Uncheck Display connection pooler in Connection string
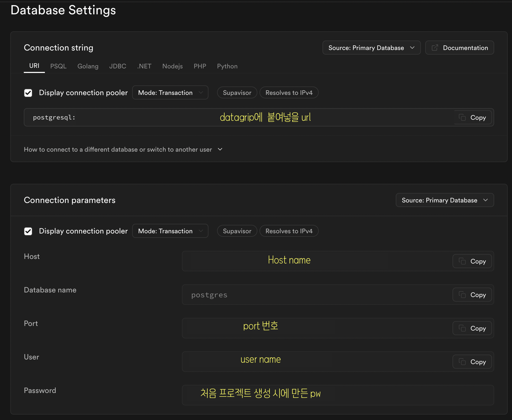Image resolution: width=512 pixels, height=420 pixels. [28, 93]
